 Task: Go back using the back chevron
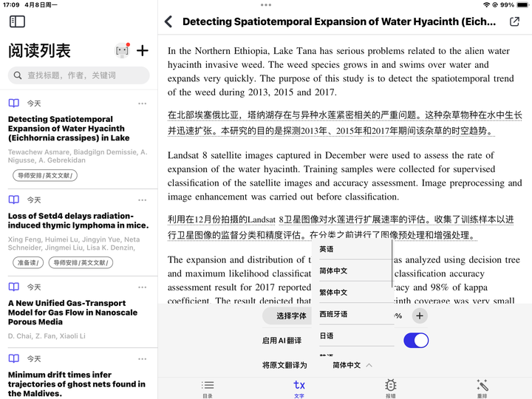pyautogui.click(x=168, y=21)
